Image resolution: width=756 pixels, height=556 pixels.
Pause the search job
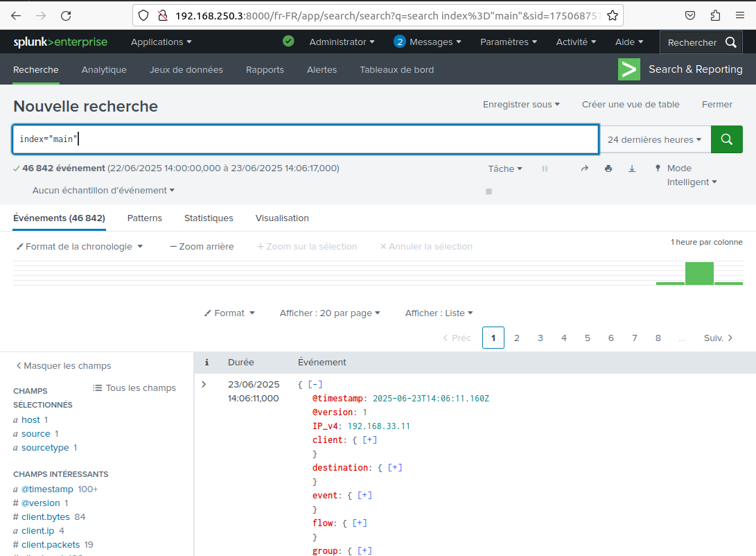pyautogui.click(x=545, y=168)
